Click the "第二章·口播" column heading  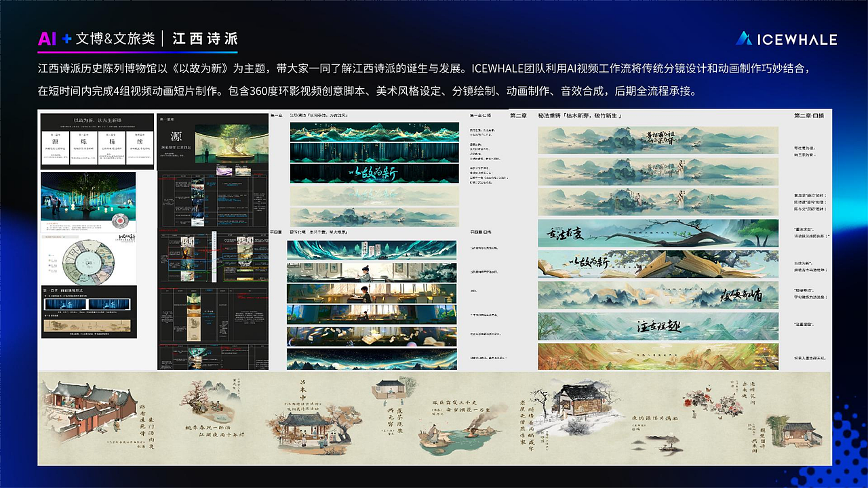pyautogui.click(x=809, y=116)
